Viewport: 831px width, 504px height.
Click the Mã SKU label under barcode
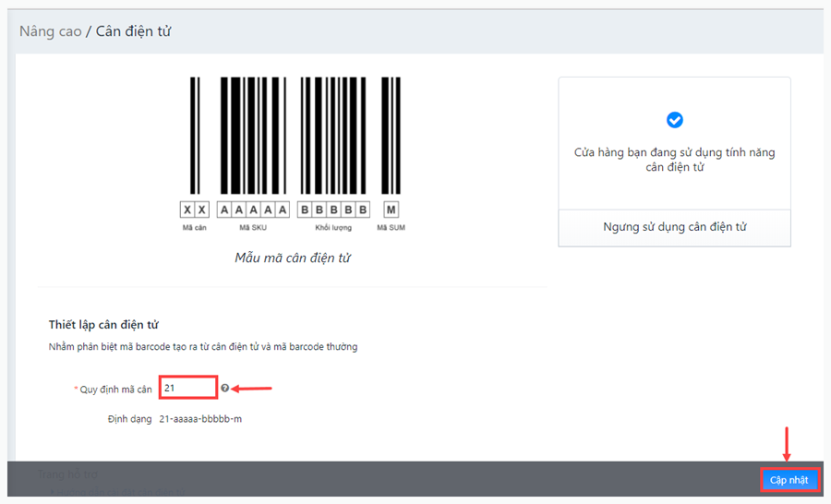(x=253, y=228)
